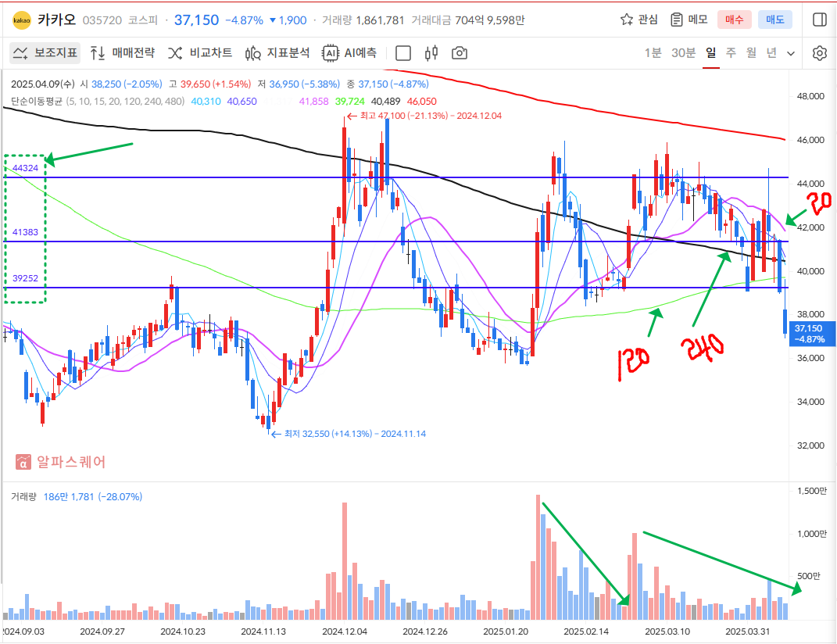837x644 pixels.
Task: Click the 40,489 MA240 value
Action: click(x=385, y=102)
